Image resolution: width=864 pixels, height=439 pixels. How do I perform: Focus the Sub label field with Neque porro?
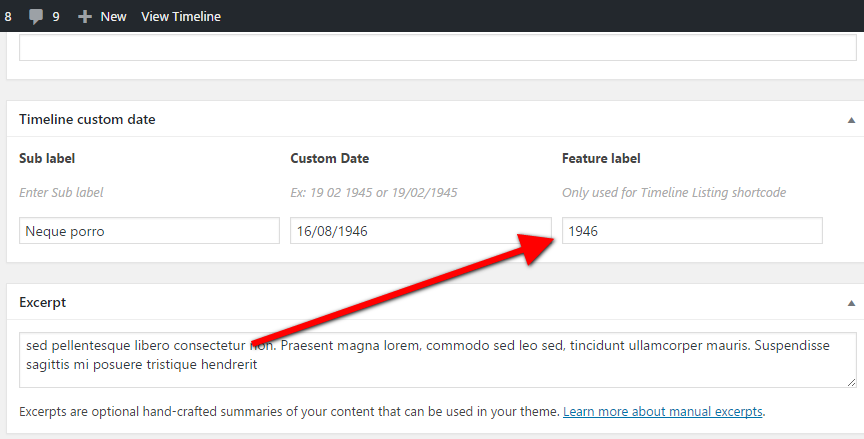pos(149,231)
